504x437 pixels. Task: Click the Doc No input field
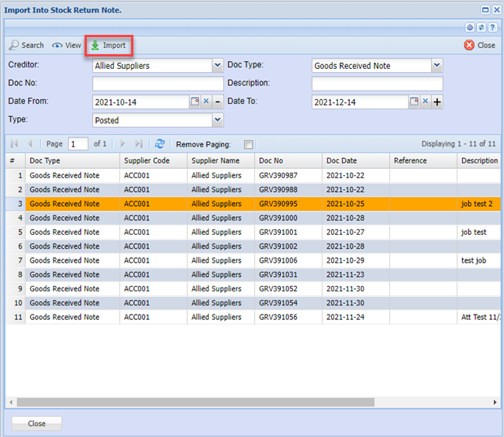click(x=157, y=84)
